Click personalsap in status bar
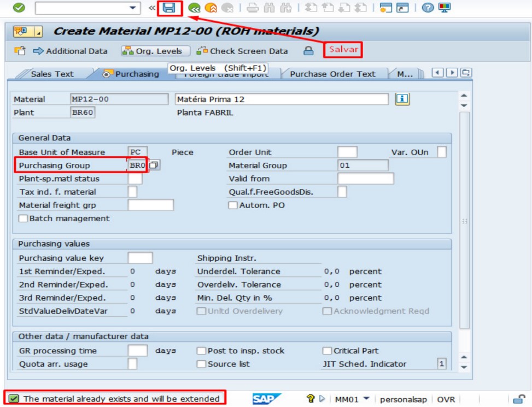This screenshot has height=407, width=532. click(403, 399)
